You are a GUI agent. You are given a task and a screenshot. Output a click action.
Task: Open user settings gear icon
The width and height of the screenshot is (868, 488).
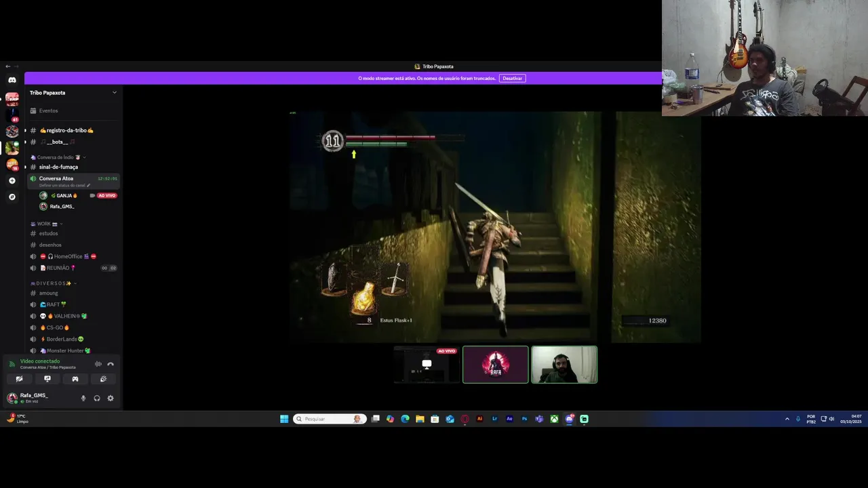point(111,398)
